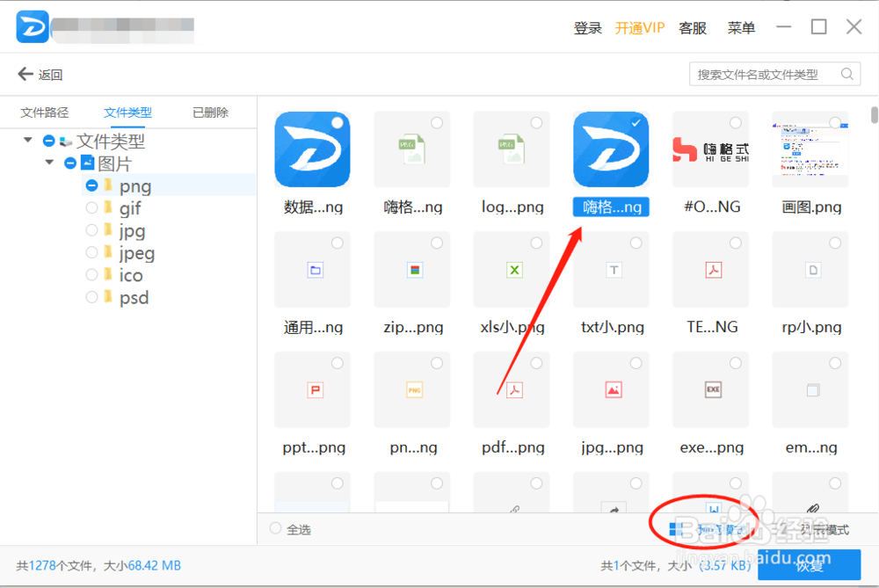Click the back arrow icon
Screen dimensions: 879x588
pos(25,74)
